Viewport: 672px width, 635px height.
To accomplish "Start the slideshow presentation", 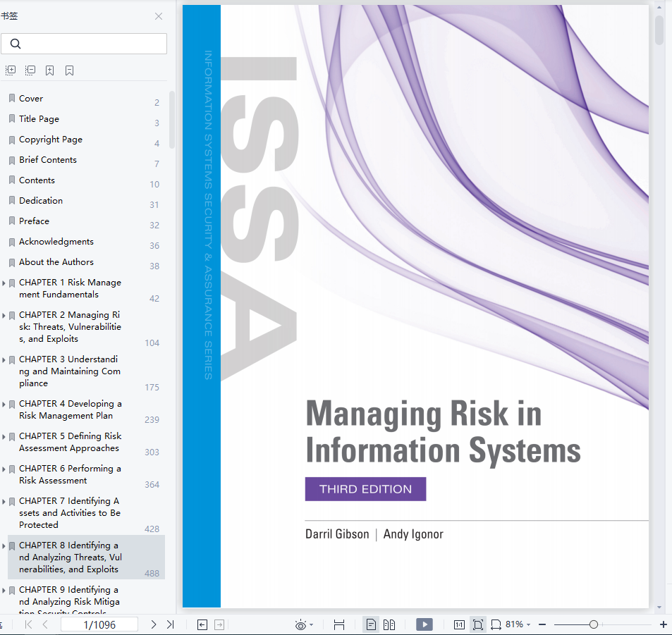I will [x=424, y=624].
